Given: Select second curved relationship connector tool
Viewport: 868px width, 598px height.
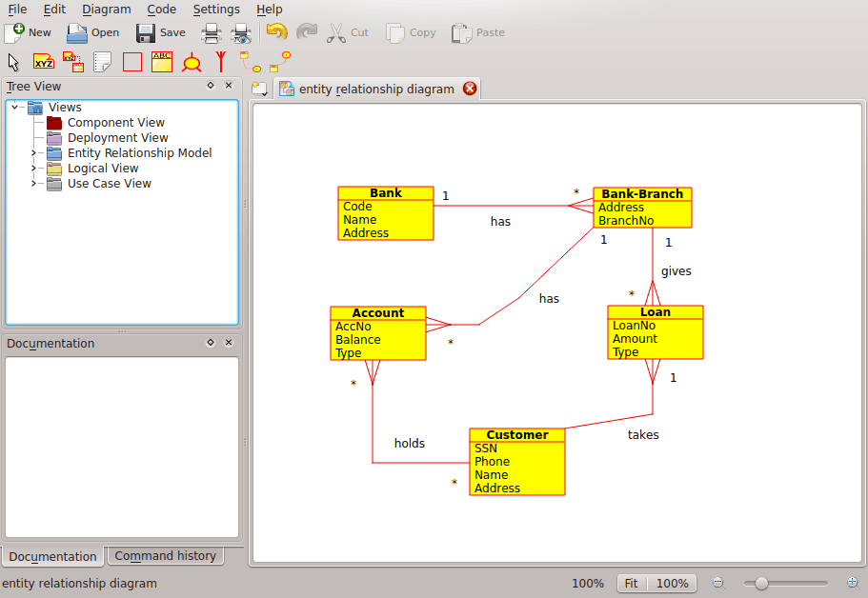Looking at the screenshot, I should pyautogui.click(x=280, y=62).
